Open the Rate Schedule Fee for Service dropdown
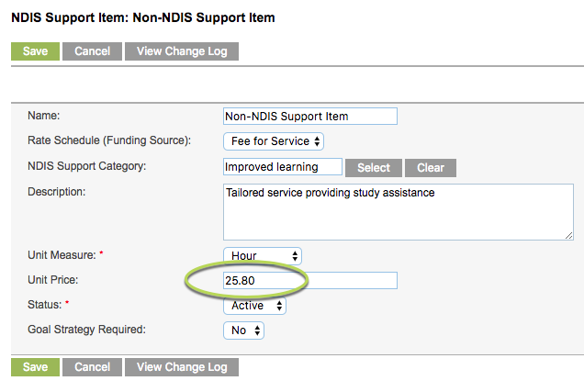This screenshot has width=584, height=392. [274, 141]
